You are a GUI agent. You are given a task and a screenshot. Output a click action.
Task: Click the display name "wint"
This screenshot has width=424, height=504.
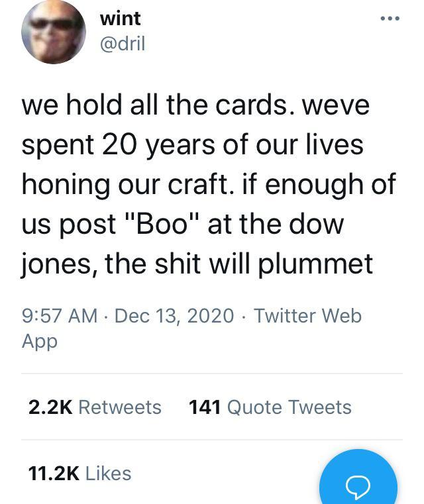tap(120, 19)
